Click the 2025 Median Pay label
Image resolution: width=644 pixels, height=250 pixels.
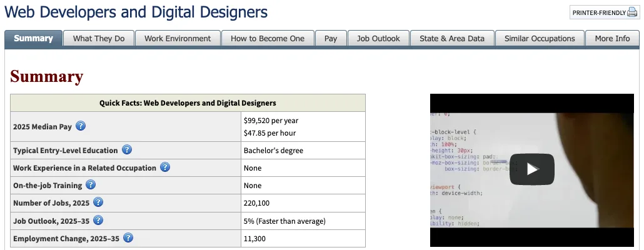pos(43,127)
